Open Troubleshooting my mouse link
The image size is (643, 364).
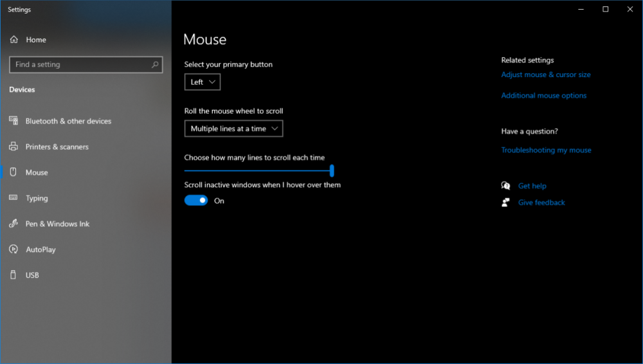(x=547, y=150)
